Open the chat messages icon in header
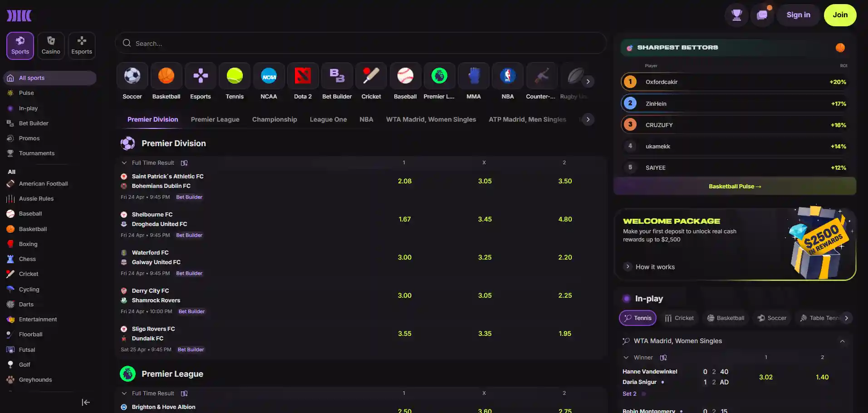The height and width of the screenshot is (413, 868). [762, 15]
